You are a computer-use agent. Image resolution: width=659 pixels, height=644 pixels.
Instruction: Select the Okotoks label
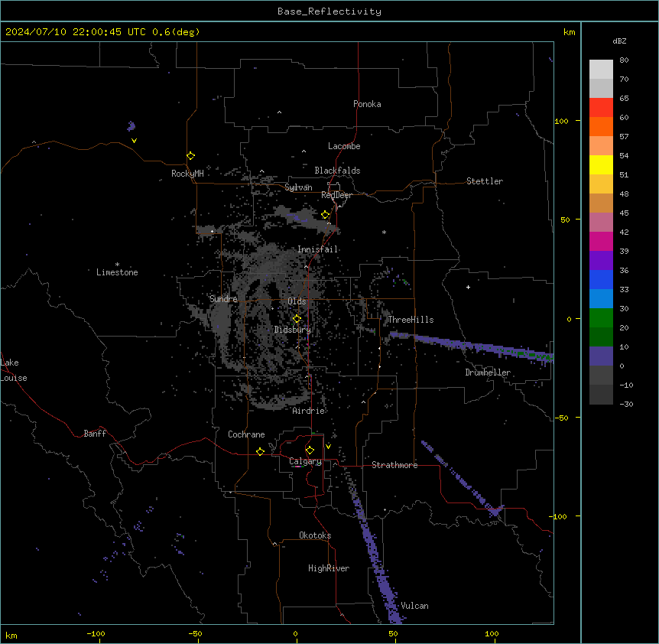pos(315,535)
